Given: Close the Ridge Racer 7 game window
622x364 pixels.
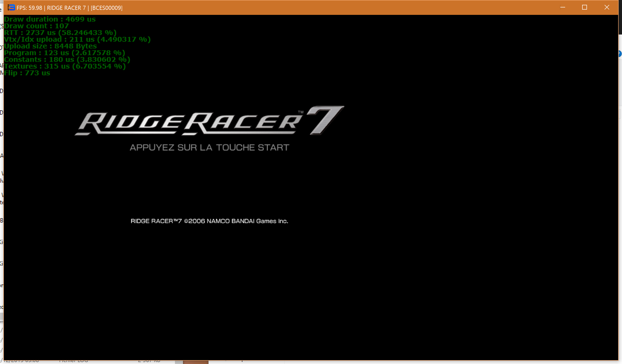Looking at the screenshot, I should click(x=606, y=7).
